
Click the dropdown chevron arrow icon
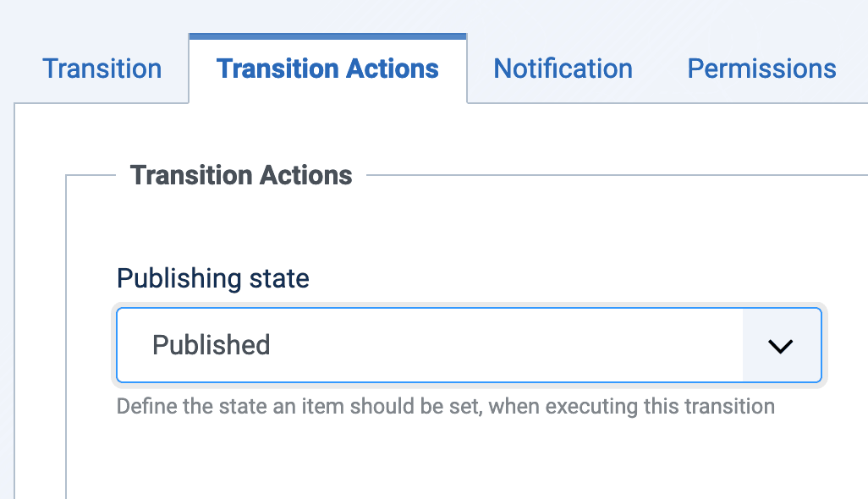coord(780,345)
